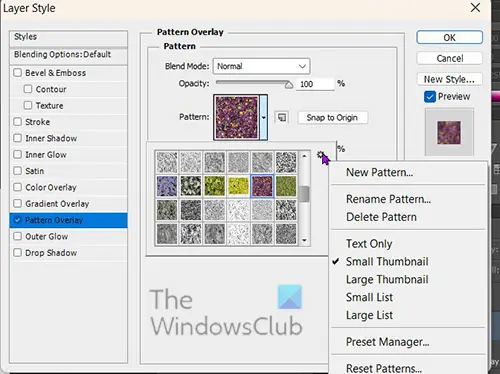Click the create new preset from pattern icon

(282, 117)
